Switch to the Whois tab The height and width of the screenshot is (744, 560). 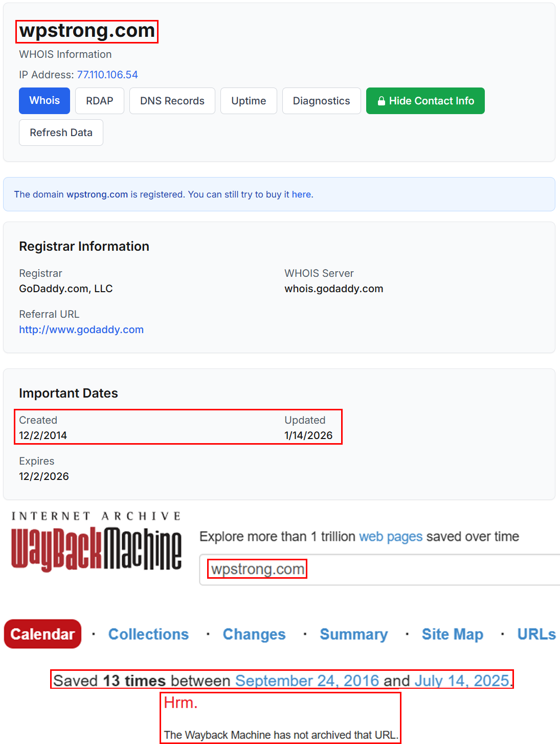(x=44, y=101)
